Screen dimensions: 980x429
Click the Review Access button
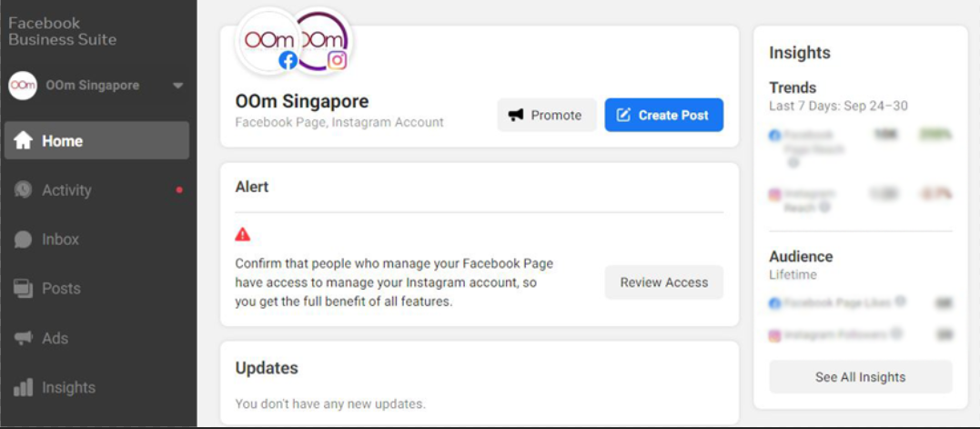point(663,282)
